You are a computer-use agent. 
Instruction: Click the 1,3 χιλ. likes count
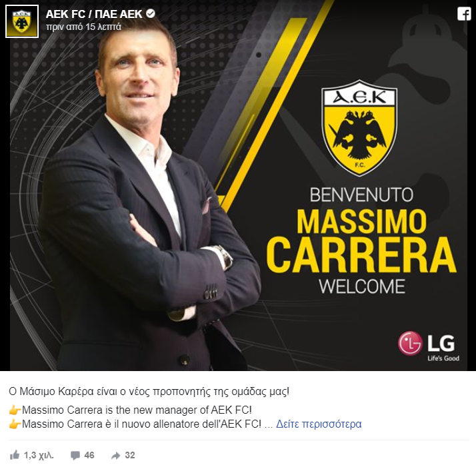pyautogui.click(x=39, y=456)
